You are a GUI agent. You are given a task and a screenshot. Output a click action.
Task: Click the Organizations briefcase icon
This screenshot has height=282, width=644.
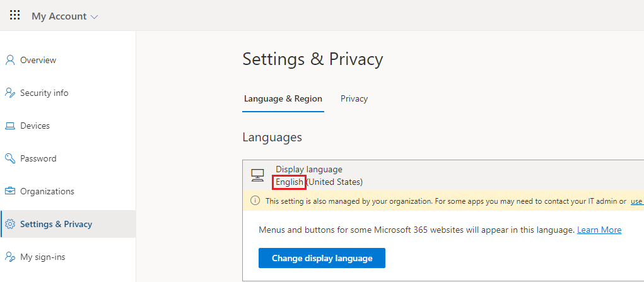point(10,191)
